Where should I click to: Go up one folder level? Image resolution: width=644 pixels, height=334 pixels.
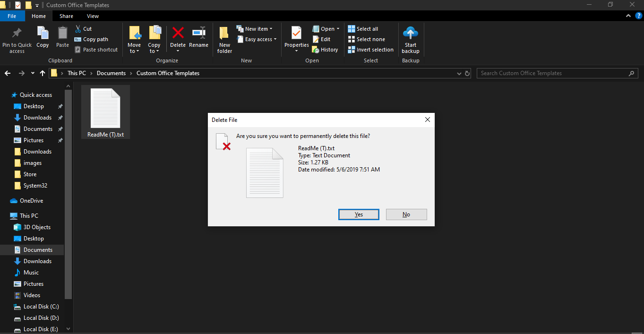(43, 73)
